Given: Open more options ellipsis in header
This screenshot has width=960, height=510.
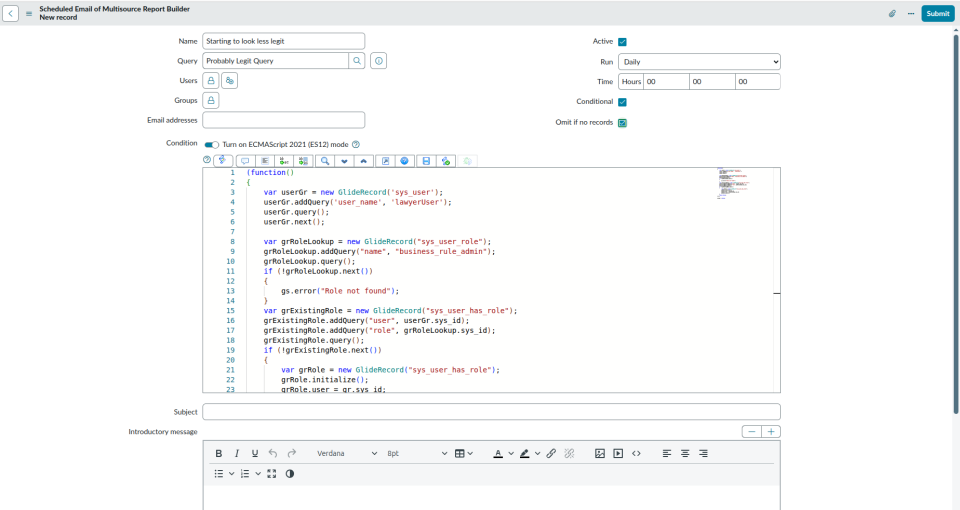Looking at the screenshot, I should [911, 13].
